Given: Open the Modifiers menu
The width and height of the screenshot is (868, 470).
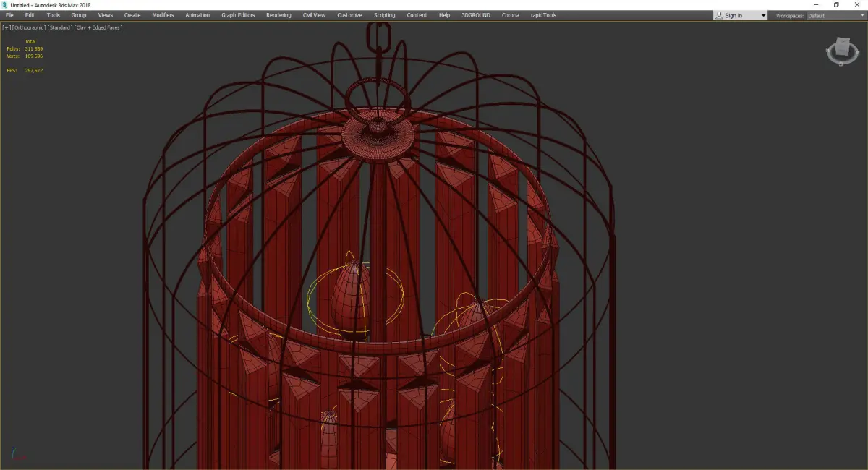Looking at the screenshot, I should [x=163, y=15].
